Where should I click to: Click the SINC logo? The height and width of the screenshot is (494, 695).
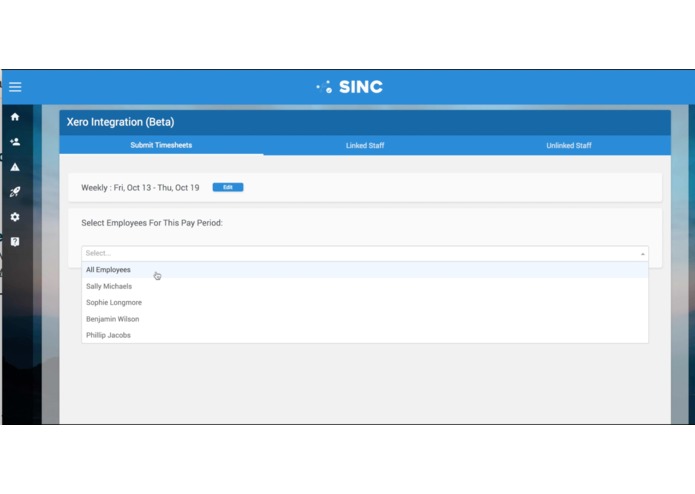click(x=349, y=87)
